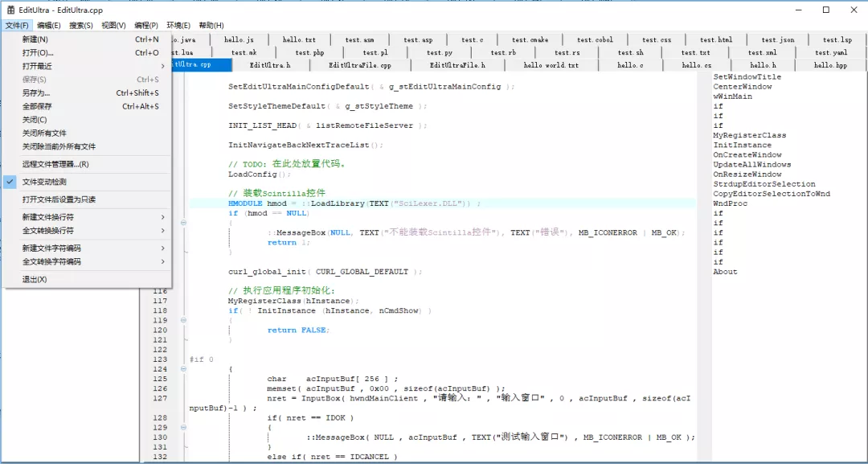Select the hello.cs tab
Screen dimensions: 868x464
(x=696, y=65)
